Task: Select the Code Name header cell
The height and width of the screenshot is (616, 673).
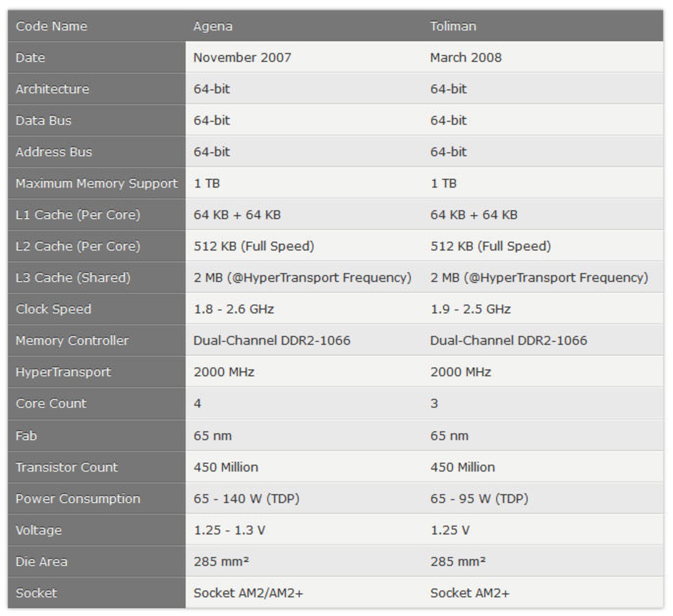Action: (x=52, y=26)
